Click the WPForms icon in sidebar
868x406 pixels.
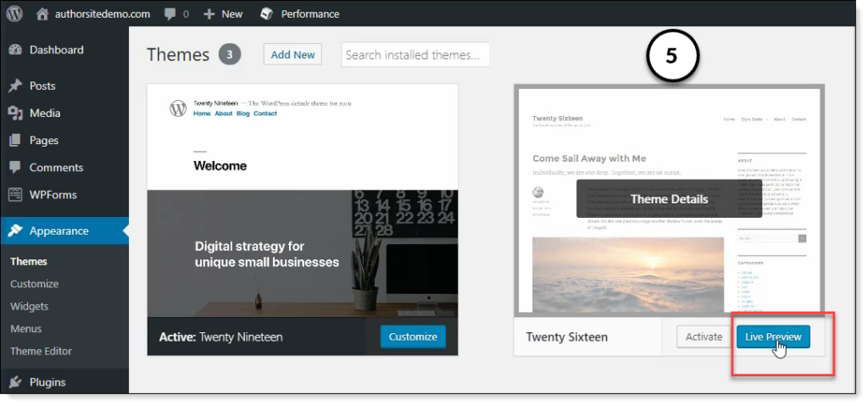[x=15, y=194]
